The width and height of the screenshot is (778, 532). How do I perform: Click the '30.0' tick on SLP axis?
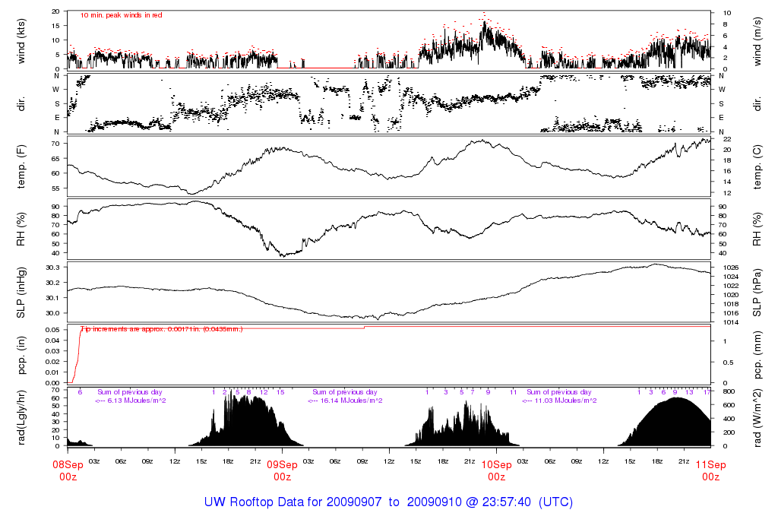point(52,313)
